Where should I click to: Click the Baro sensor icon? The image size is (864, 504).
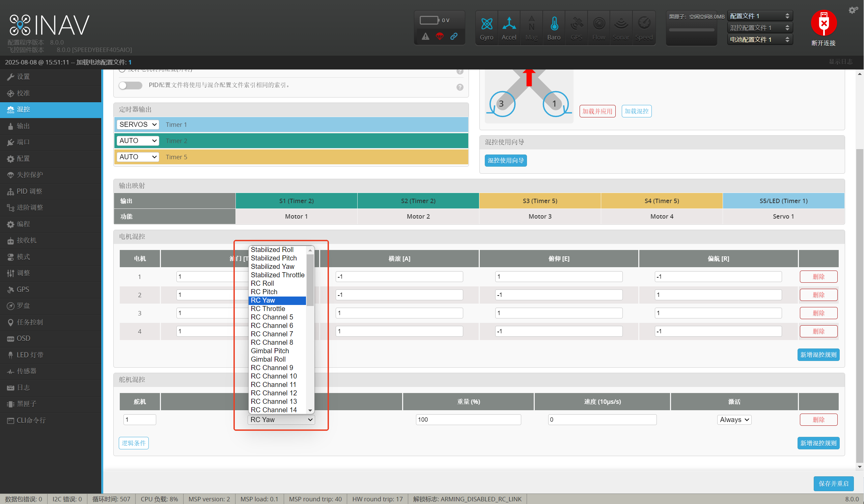(554, 28)
